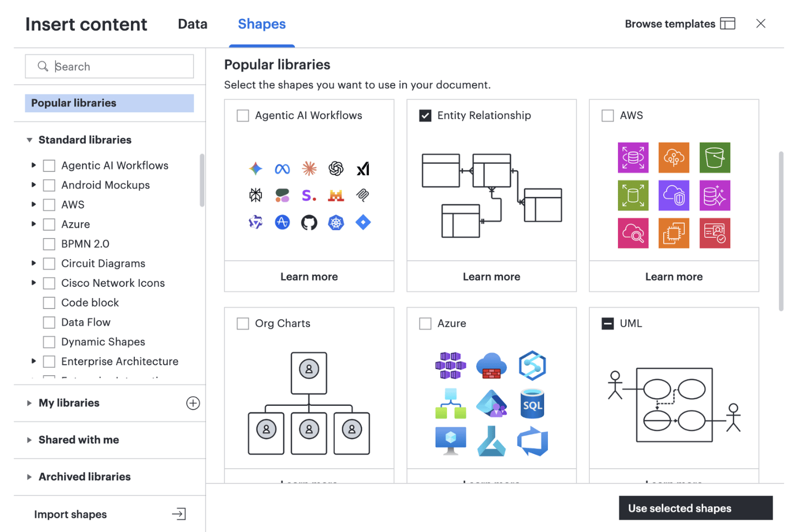The width and height of the screenshot is (798, 532).
Task: Expand the Azure sidebar tree arrow
Action: tap(33, 224)
